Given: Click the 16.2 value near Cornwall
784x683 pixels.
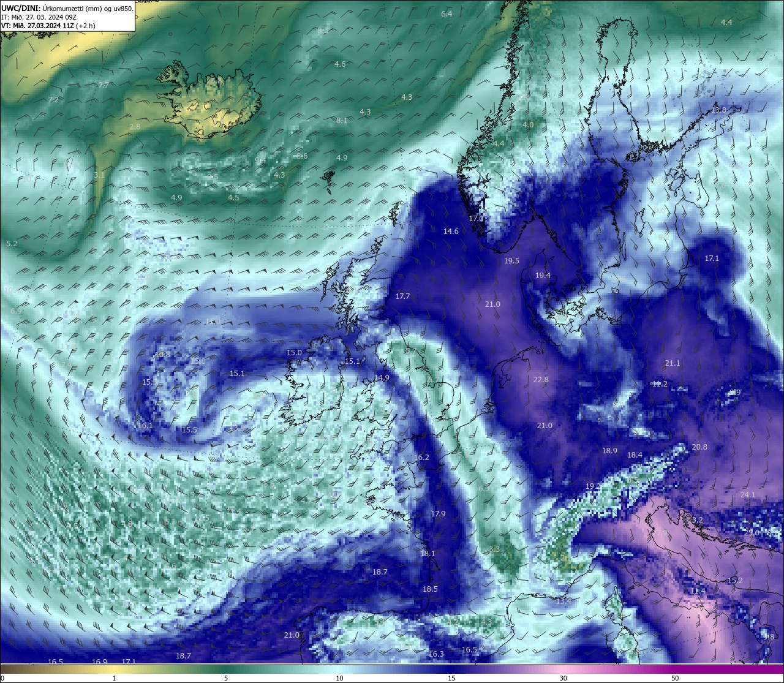Looking at the screenshot, I should [421, 458].
